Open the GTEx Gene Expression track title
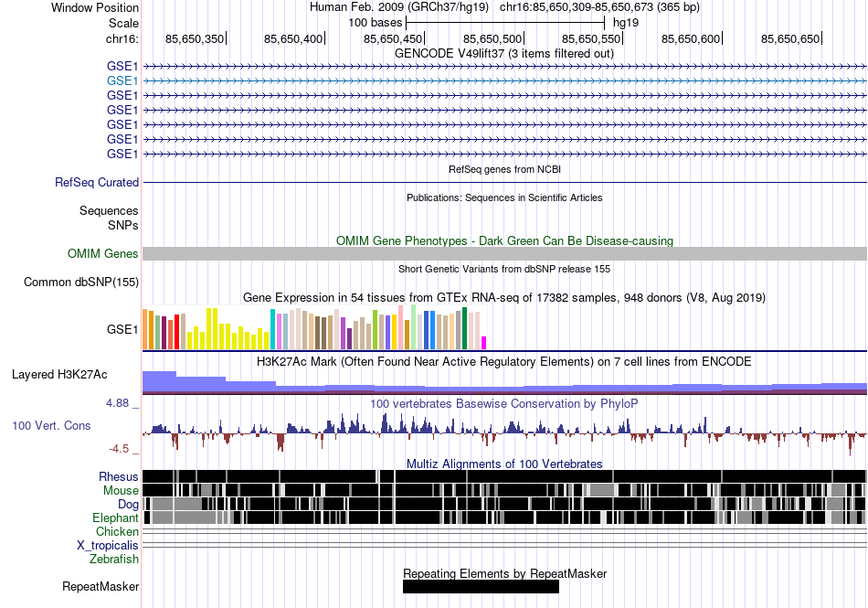 click(x=504, y=298)
